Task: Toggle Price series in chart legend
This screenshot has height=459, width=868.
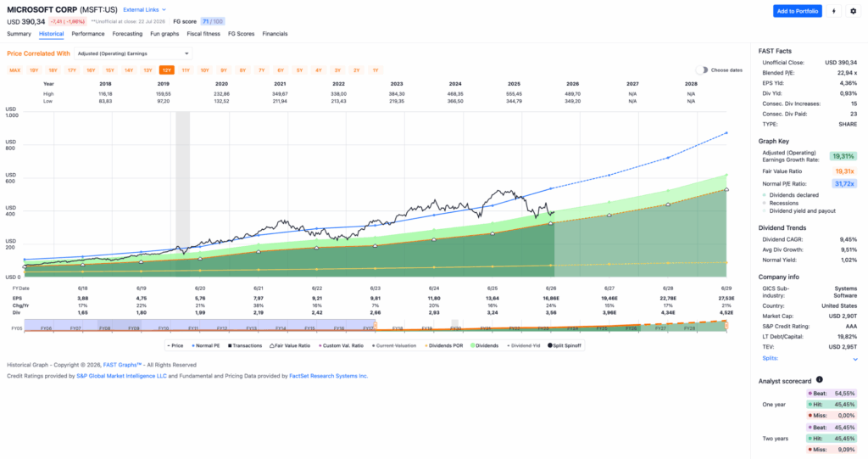Action: (175, 345)
